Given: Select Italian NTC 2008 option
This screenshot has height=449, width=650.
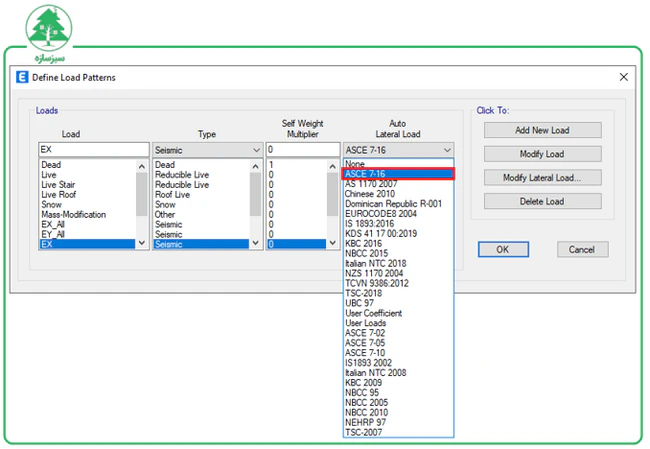Looking at the screenshot, I should [x=398, y=373].
